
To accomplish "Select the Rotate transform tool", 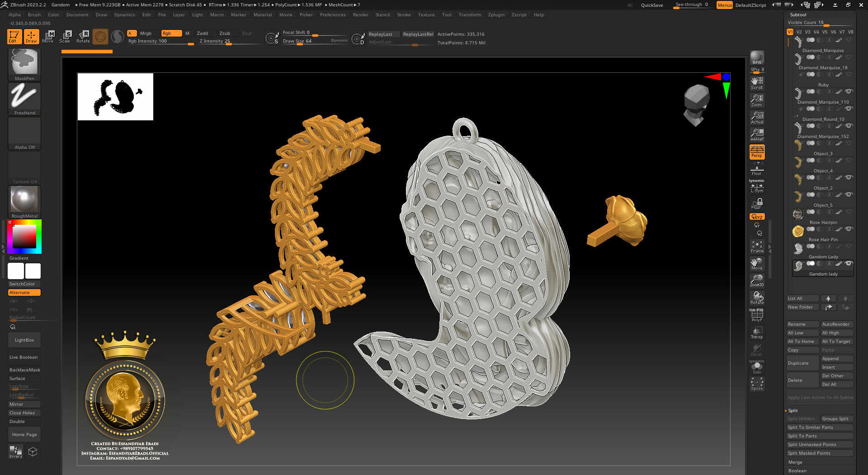I will tap(83, 36).
